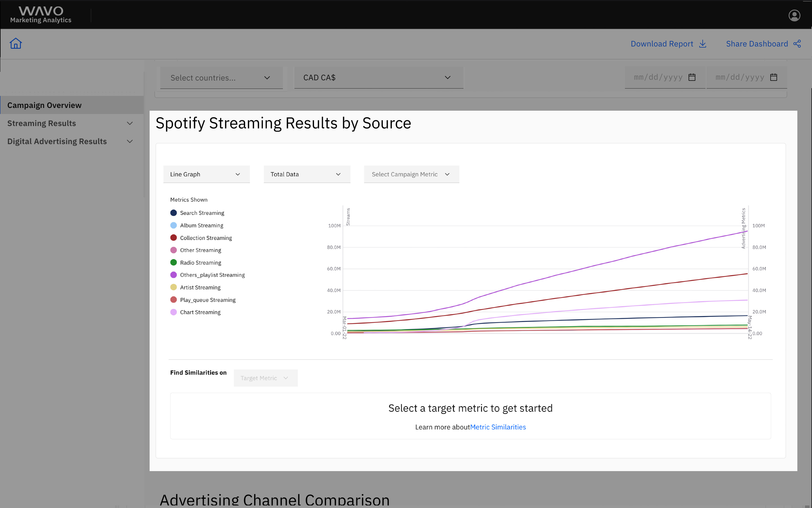Click the Album Streaming legend label
The width and height of the screenshot is (812, 508).
202,225
